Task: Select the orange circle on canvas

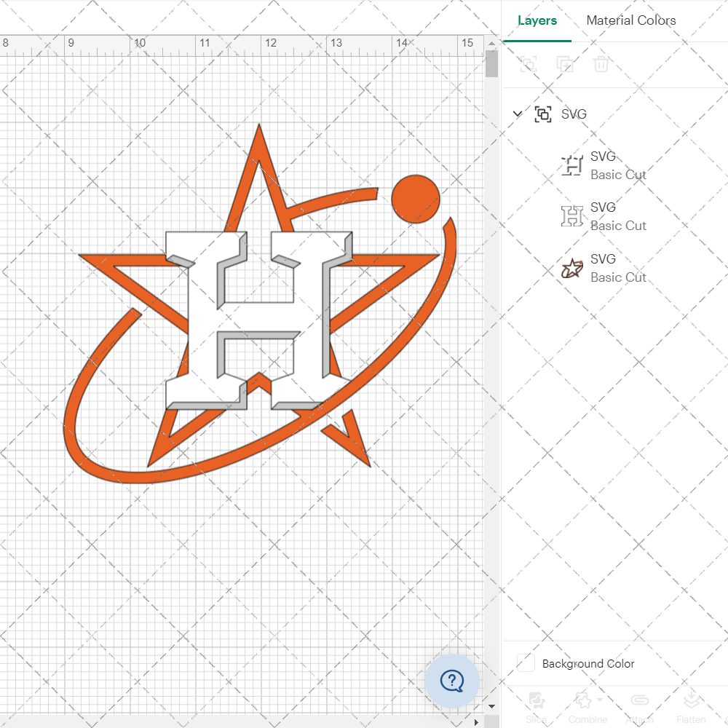Action: click(416, 199)
